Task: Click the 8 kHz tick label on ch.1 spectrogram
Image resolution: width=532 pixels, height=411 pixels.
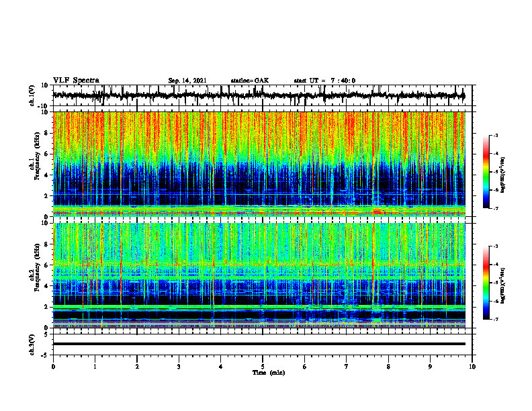Action: [x=46, y=133]
